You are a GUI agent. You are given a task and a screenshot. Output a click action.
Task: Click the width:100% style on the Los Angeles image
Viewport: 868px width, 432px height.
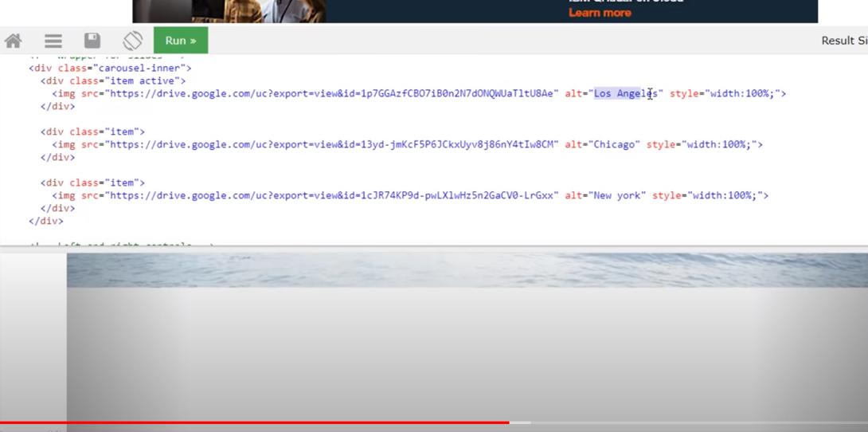(x=742, y=93)
